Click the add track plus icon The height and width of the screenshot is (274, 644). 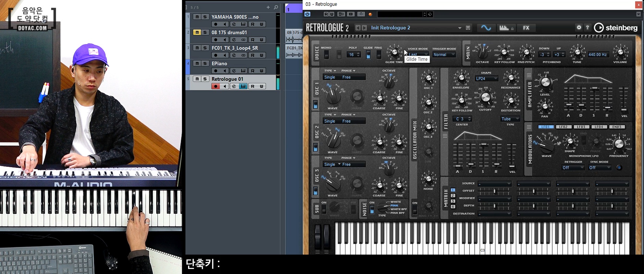268,7
